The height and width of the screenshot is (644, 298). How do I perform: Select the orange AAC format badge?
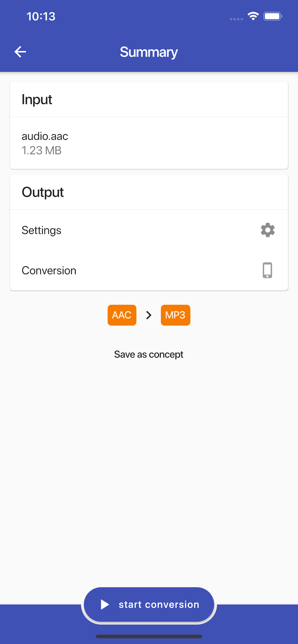[122, 315]
